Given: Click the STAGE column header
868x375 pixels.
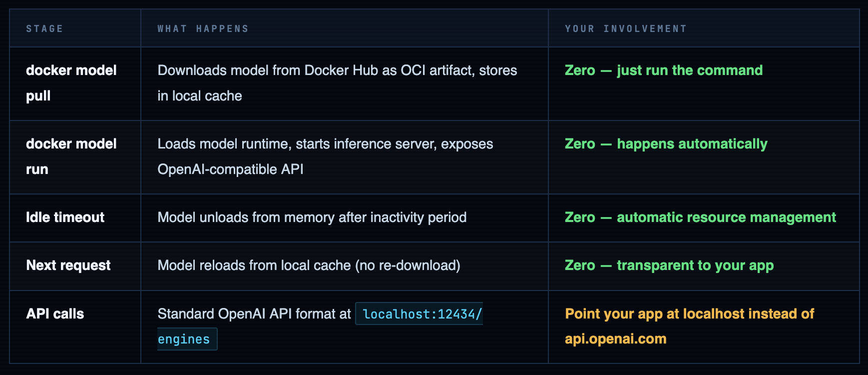Looking at the screenshot, I should [x=44, y=29].
